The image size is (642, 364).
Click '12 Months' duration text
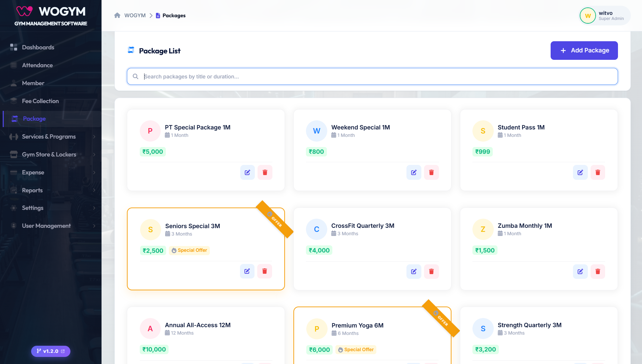(x=182, y=333)
